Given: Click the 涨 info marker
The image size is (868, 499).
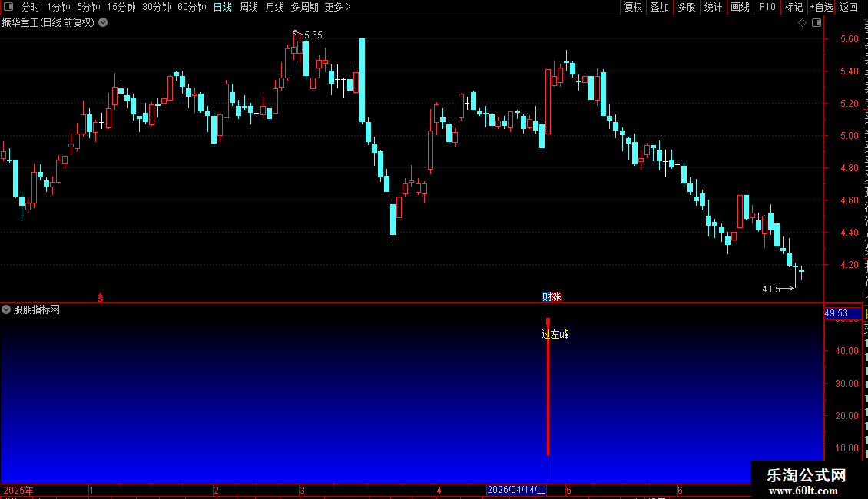Looking at the screenshot, I should (556, 297).
